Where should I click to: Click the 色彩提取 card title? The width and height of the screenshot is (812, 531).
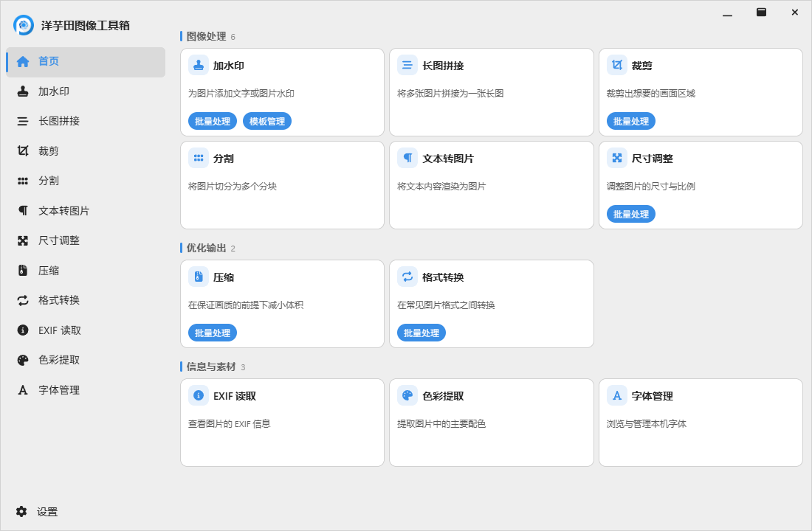(443, 396)
